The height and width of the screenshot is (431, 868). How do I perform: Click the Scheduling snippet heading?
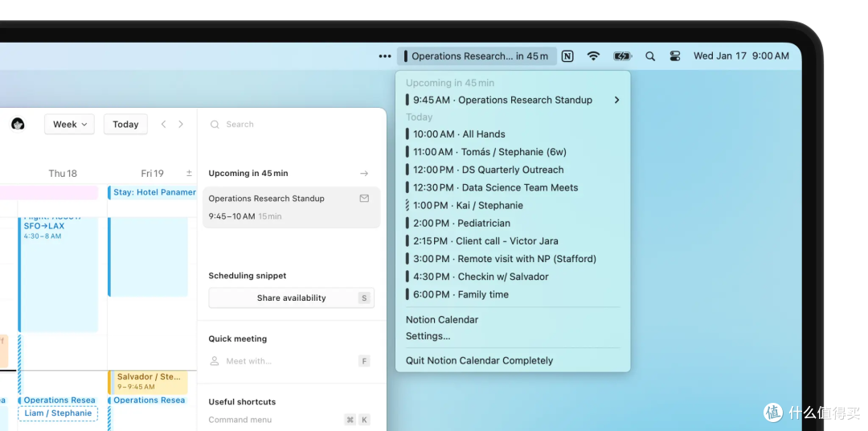point(248,275)
